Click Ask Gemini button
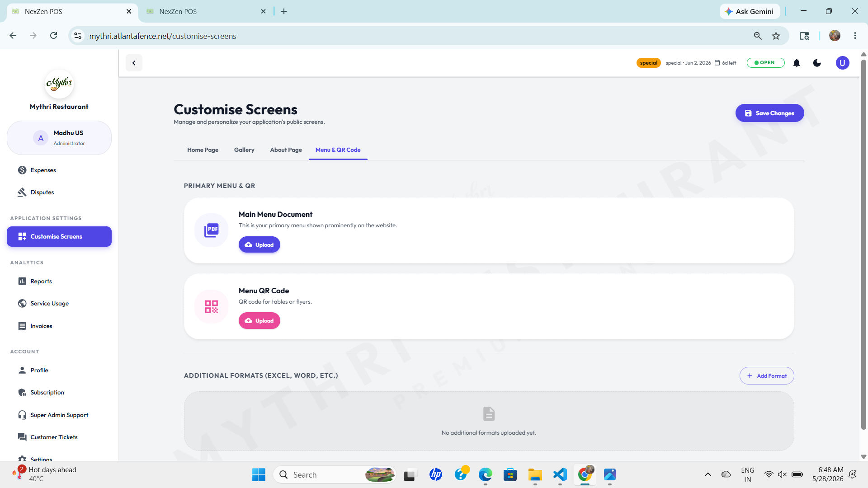Screen dimensions: 868x488 [750, 11]
